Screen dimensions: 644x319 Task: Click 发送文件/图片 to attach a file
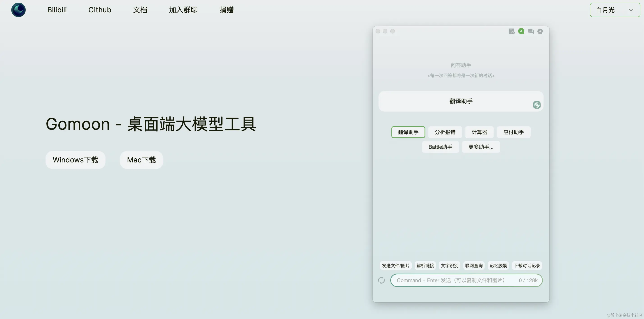[x=395, y=266]
